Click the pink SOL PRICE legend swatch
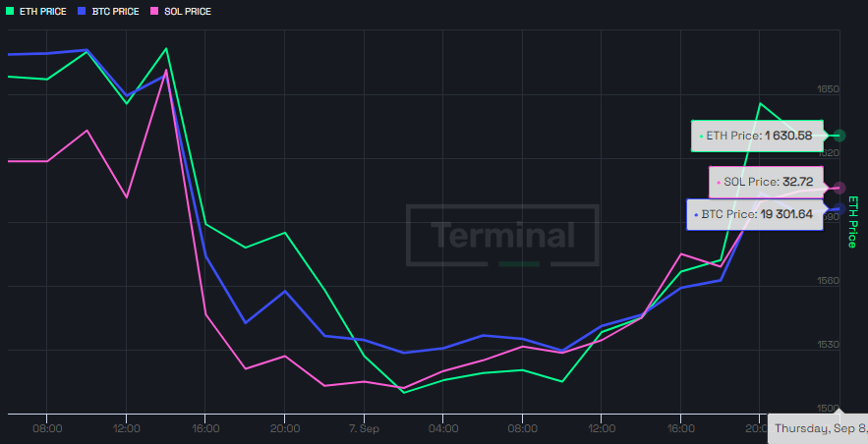This screenshot has height=444, width=868. click(x=154, y=11)
